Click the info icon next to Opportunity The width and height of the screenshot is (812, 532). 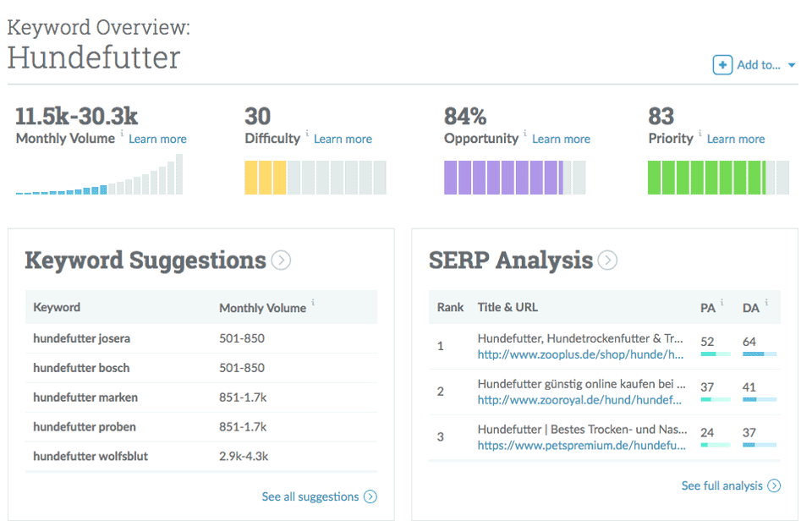coord(525,134)
